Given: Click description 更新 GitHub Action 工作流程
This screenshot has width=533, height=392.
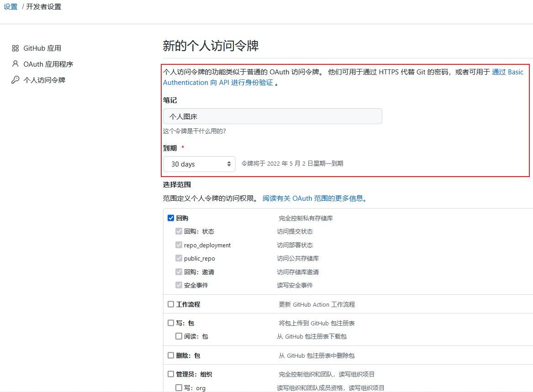Looking at the screenshot, I should click(x=317, y=304).
